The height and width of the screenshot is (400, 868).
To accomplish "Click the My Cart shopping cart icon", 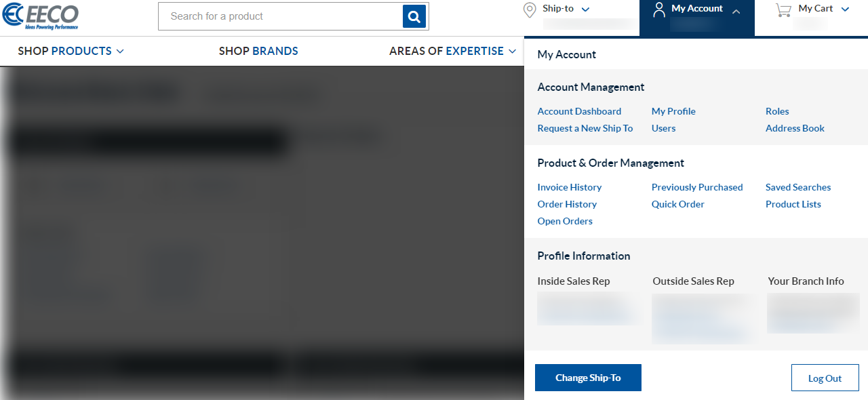I will pyautogui.click(x=783, y=9).
